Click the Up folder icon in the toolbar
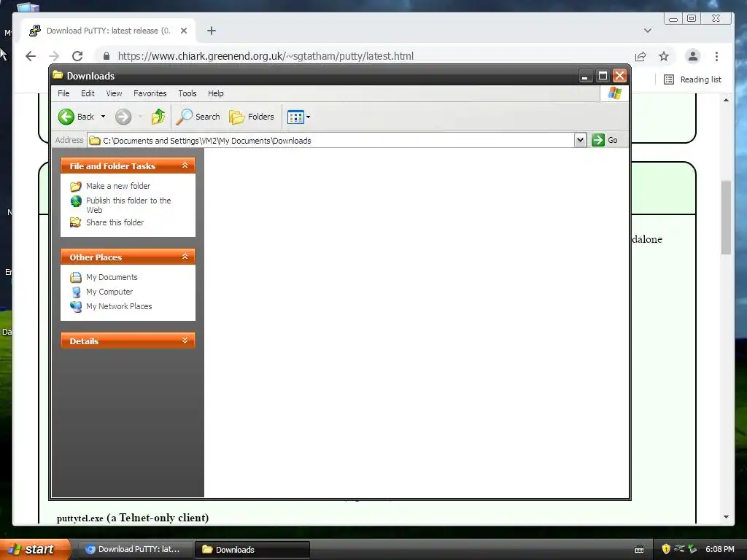This screenshot has width=747, height=560. pos(158,117)
